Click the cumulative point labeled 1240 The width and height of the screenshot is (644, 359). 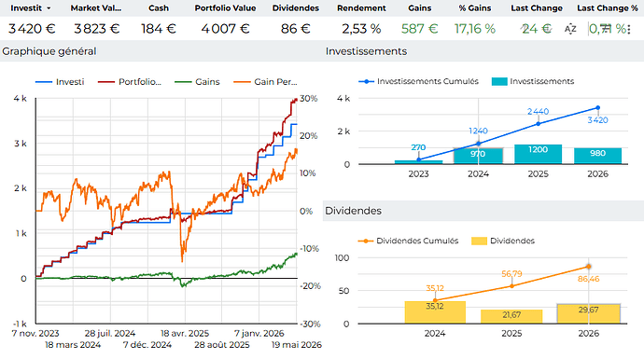(x=478, y=144)
